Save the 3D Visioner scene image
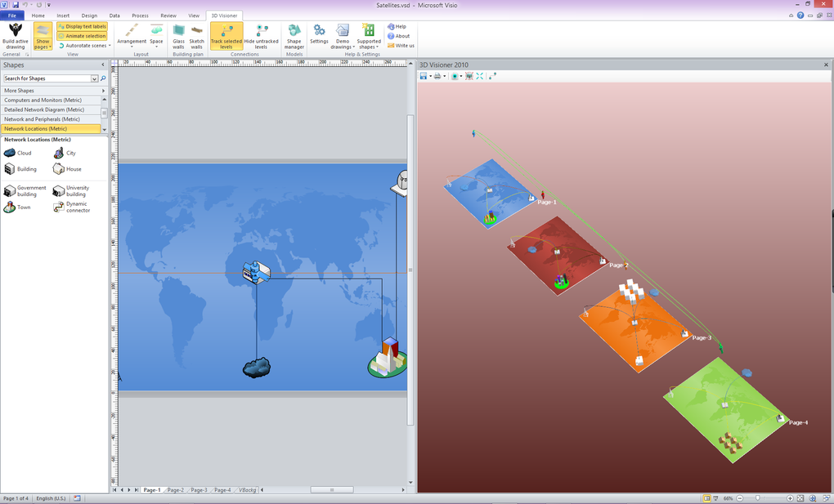Image resolution: width=834 pixels, height=504 pixels. pos(424,76)
